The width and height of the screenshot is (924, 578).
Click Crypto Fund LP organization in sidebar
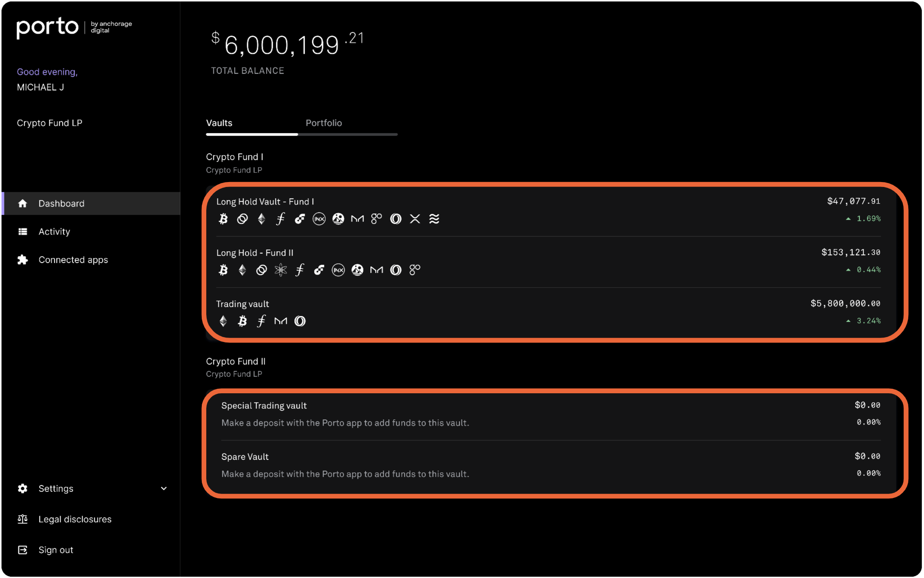(49, 124)
